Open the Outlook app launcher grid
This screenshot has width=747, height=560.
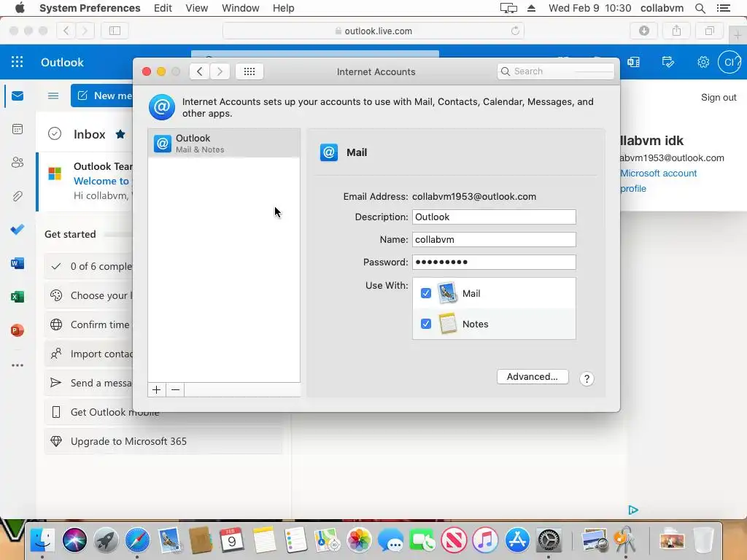click(x=18, y=62)
